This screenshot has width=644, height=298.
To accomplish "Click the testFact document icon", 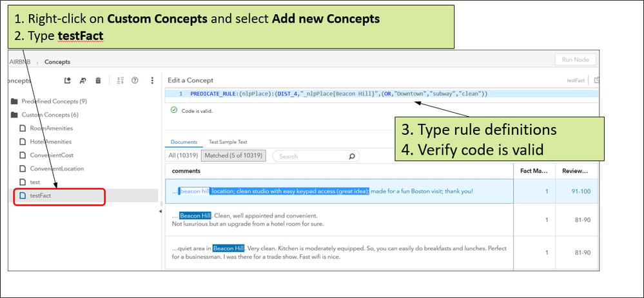I will 23,195.
